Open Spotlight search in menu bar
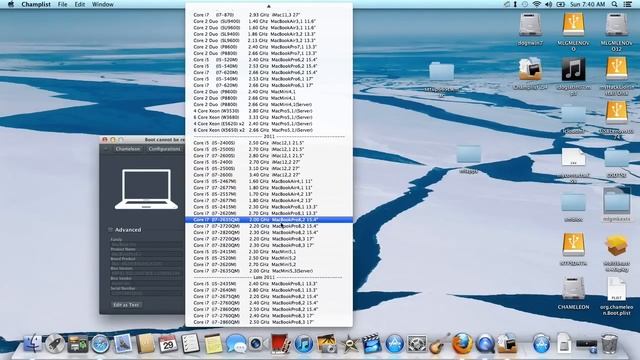This screenshot has height=360, width=640. (614, 4)
